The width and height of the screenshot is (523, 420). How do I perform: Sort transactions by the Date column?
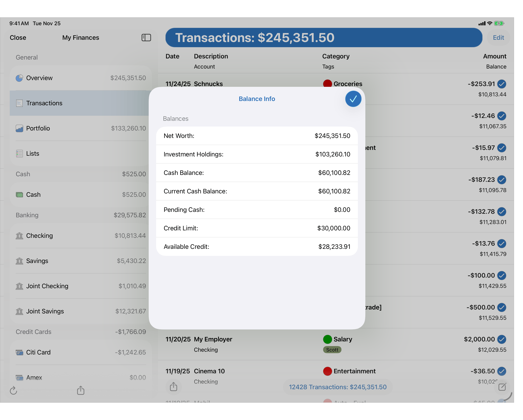click(x=172, y=56)
